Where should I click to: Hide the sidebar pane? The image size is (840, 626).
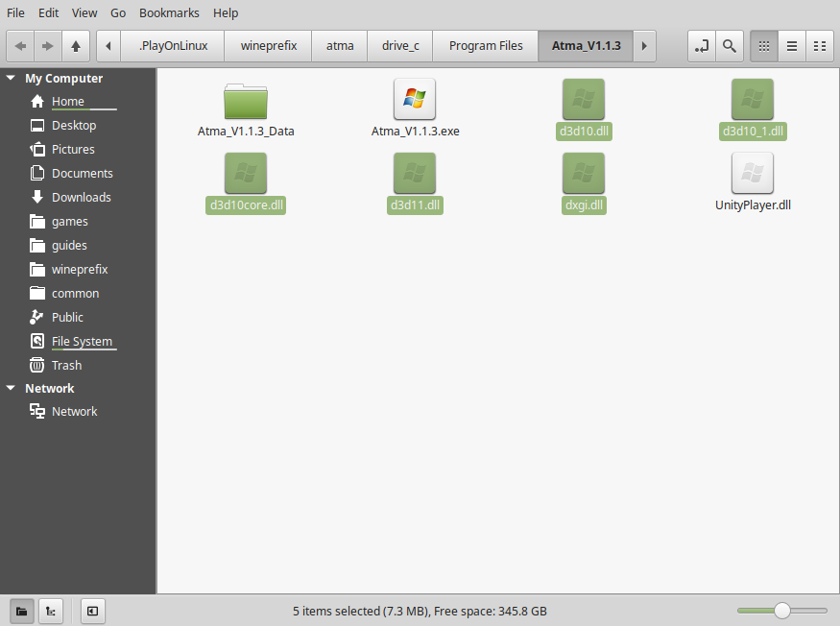tap(93, 611)
